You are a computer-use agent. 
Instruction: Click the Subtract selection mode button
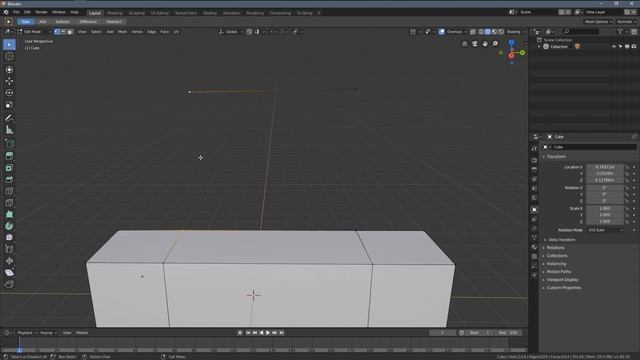[62, 22]
